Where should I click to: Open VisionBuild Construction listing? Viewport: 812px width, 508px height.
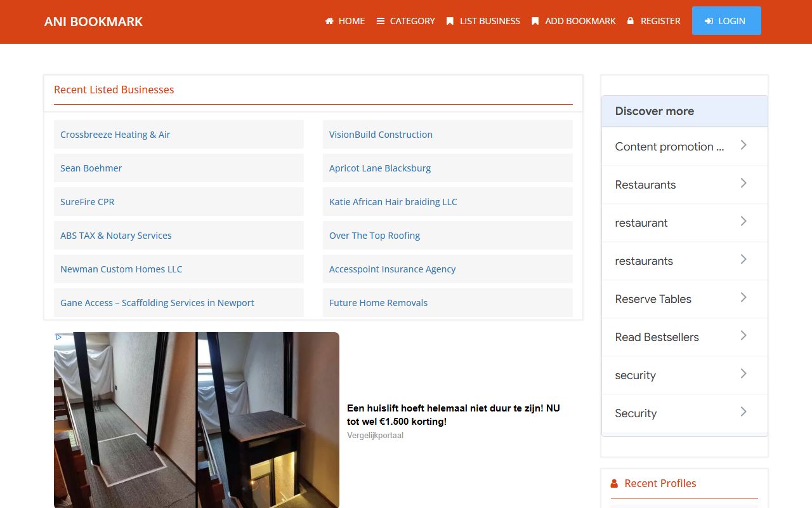(x=381, y=135)
